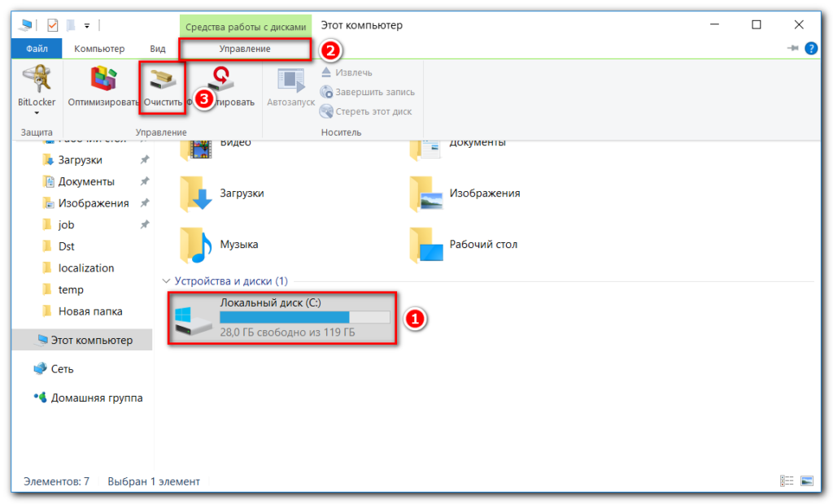
Task: Toggle the ribbon pin icon
Action: coord(792,49)
